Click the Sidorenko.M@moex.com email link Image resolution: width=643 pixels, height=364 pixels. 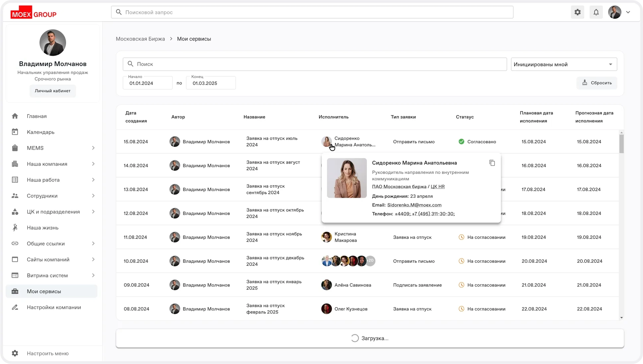point(414,205)
